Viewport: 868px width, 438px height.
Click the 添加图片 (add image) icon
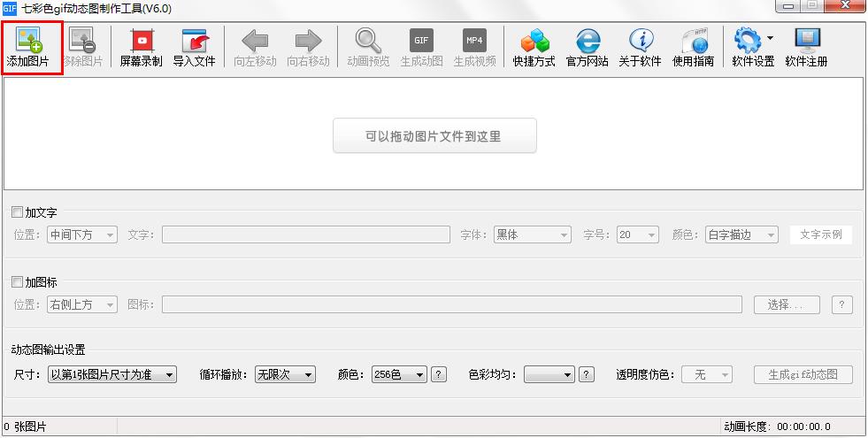(x=29, y=41)
